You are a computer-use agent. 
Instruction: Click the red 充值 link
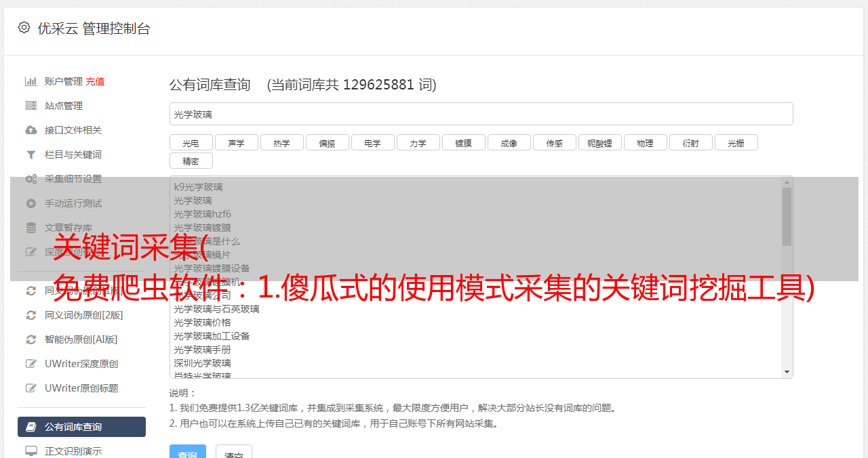[x=95, y=81]
